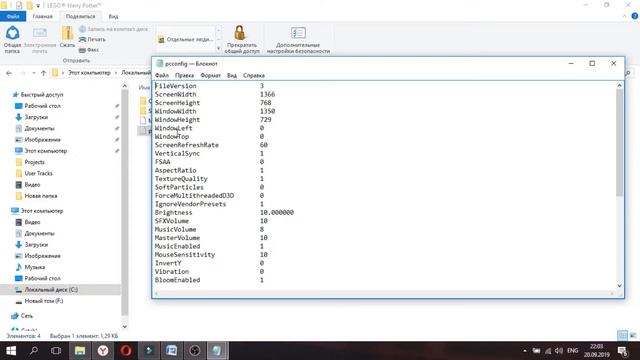Click the Notepad vertical scrollbar thumb
640x360 pixels.
[x=619, y=143]
